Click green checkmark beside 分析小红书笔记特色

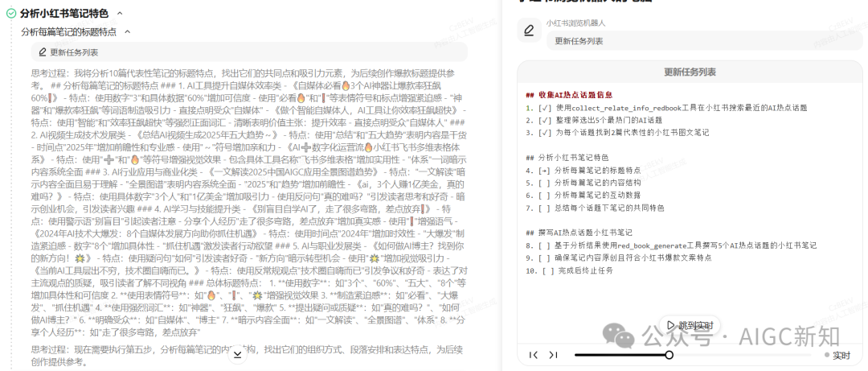(10, 14)
